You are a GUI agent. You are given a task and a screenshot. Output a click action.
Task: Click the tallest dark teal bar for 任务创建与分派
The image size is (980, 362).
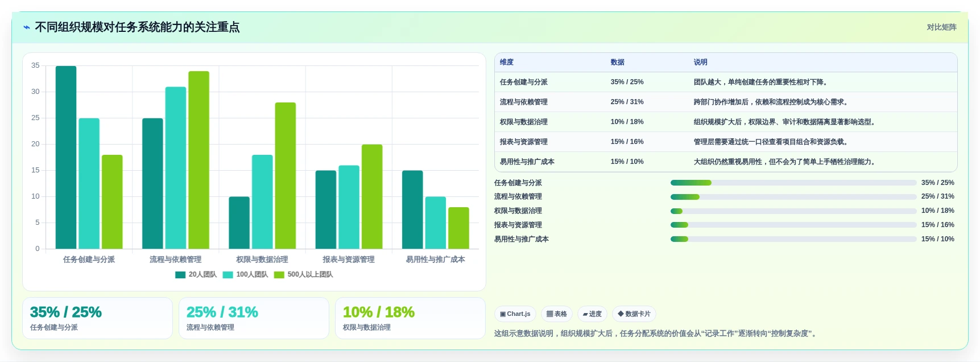click(66, 158)
